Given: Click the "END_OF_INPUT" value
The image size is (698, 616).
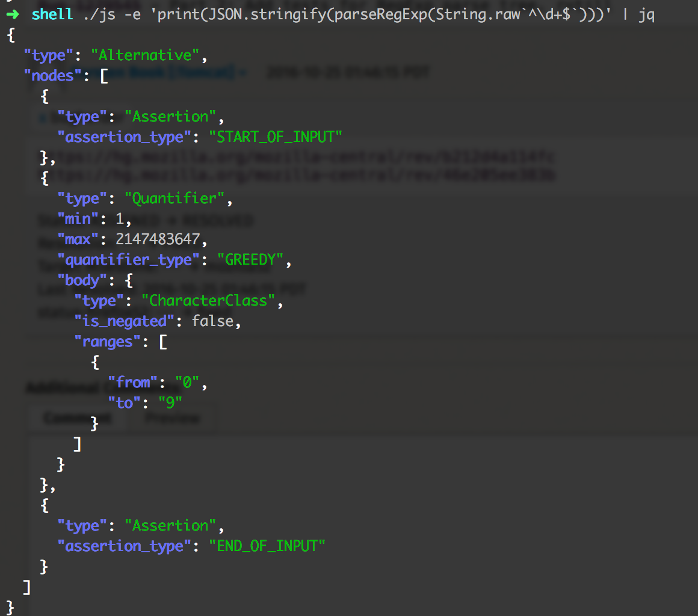Looking at the screenshot, I should coord(267,547).
